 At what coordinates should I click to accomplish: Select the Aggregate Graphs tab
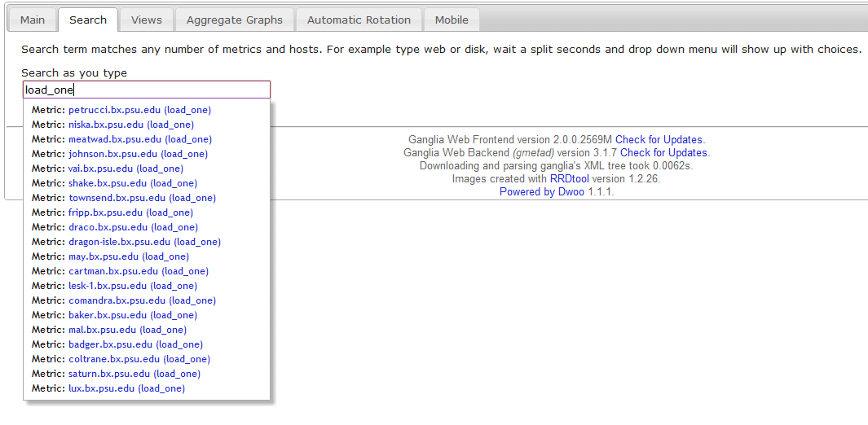pyautogui.click(x=235, y=20)
